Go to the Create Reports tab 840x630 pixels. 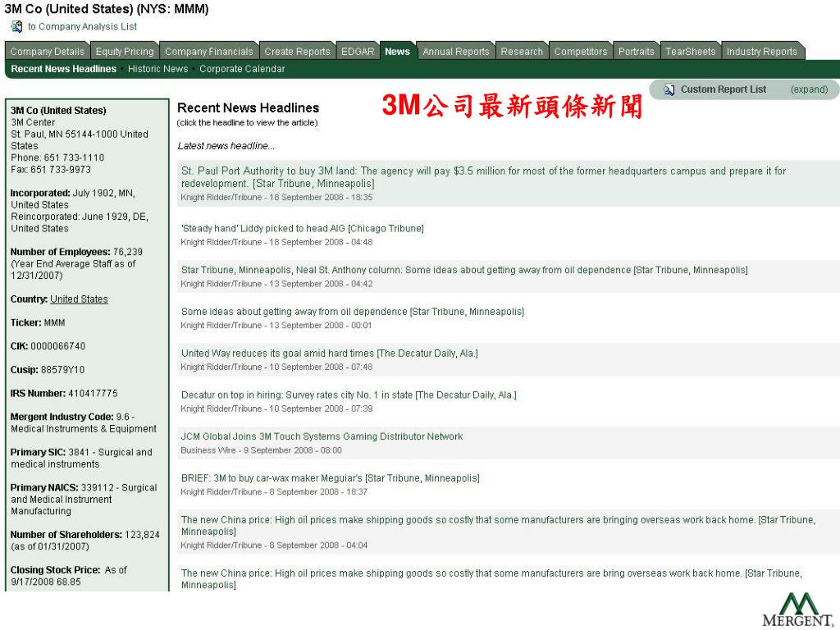point(297,52)
